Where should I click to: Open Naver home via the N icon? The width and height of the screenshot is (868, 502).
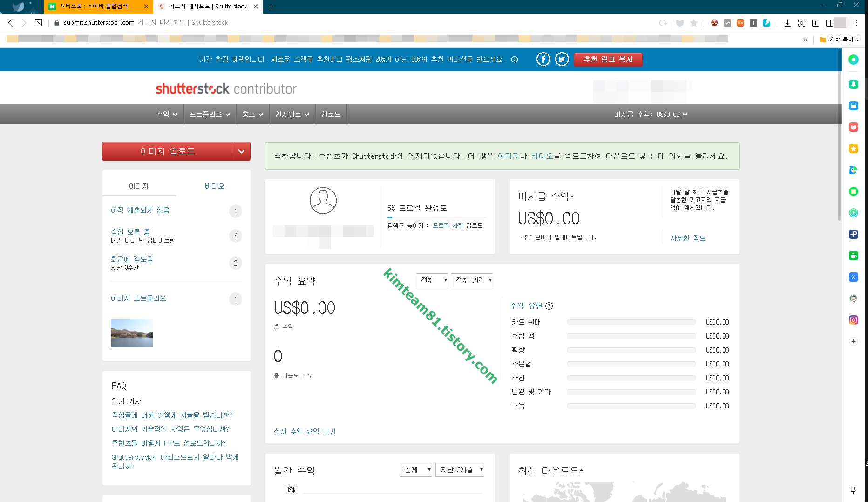click(38, 22)
